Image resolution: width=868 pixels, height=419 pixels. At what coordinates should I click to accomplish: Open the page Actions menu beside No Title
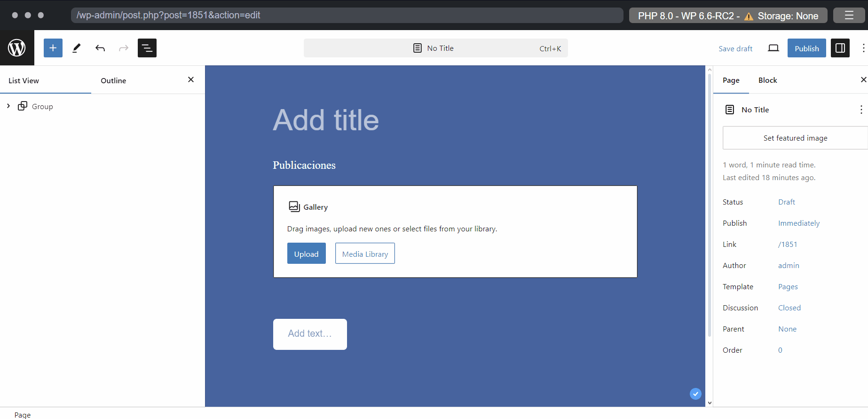tap(861, 110)
